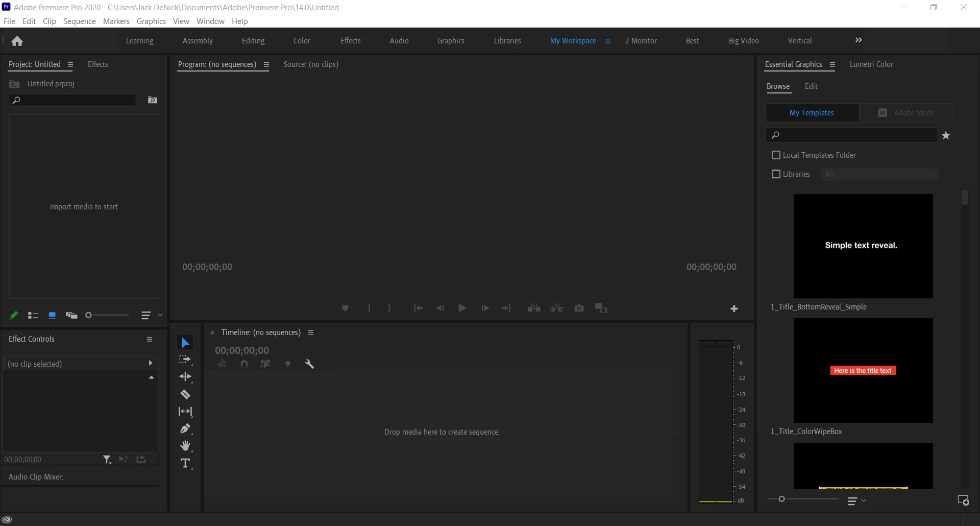Open the Essential Graphics sort dropdown
This screenshot has width=980, height=526.
coord(857,501)
